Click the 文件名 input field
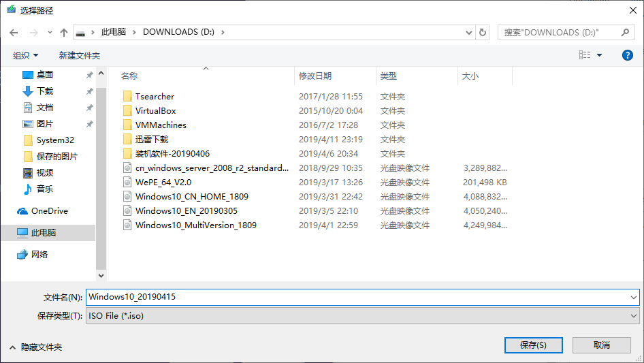The height and width of the screenshot is (363, 644). pyautogui.click(x=357, y=297)
